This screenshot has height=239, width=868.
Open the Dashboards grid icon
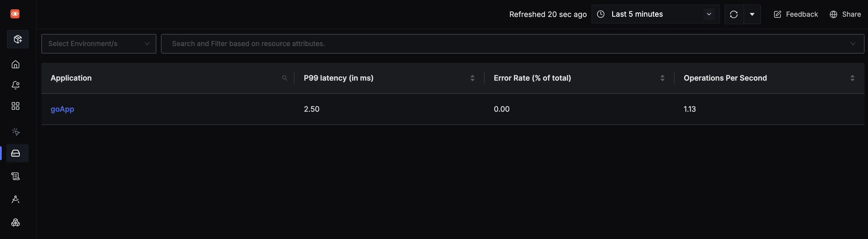click(x=16, y=106)
